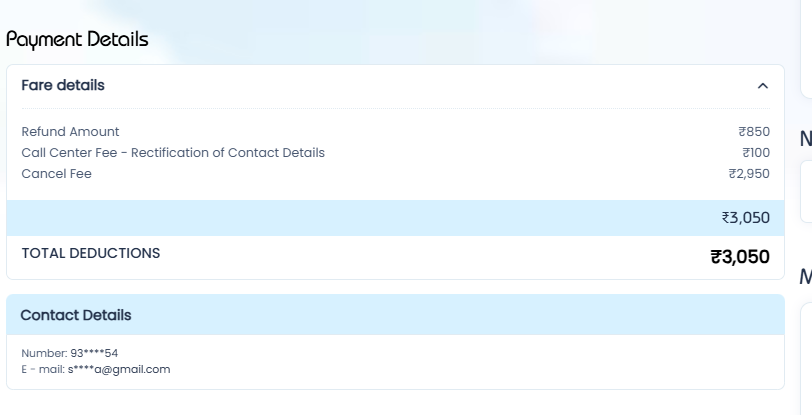The image size is (812, 415).
Task: Select the Refund Amount label
Action: (x=70, y=132)
